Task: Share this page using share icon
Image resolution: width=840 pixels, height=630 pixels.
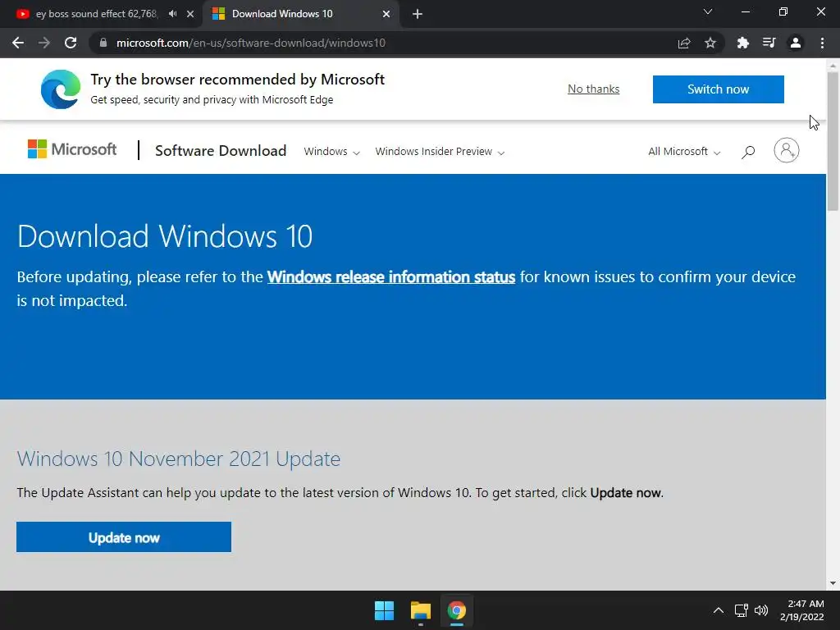Action: [684, 43]
